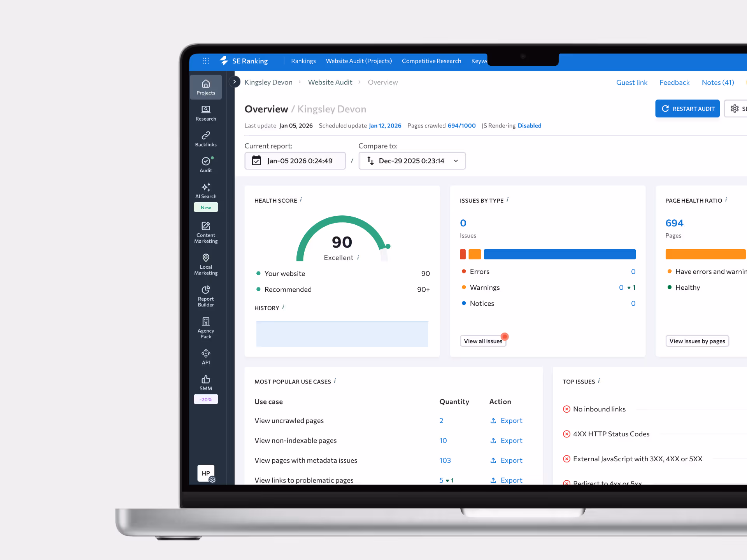Click the Restart Audit button
This screenshot has height=560, width=747.
[x=687, y=109]
